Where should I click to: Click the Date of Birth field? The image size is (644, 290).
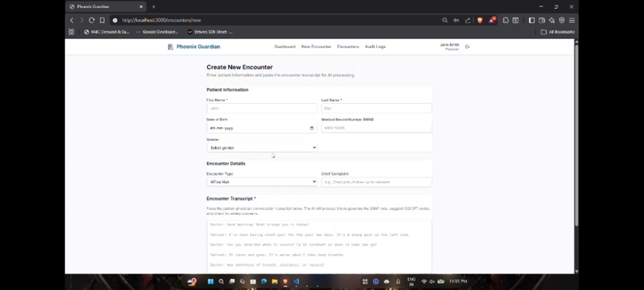262,128
